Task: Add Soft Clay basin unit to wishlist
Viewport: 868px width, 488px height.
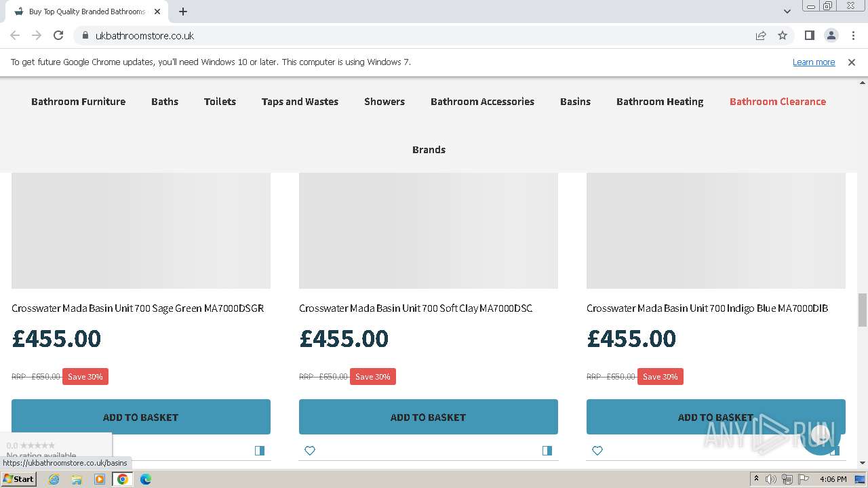Action: [x=310, y=451]
